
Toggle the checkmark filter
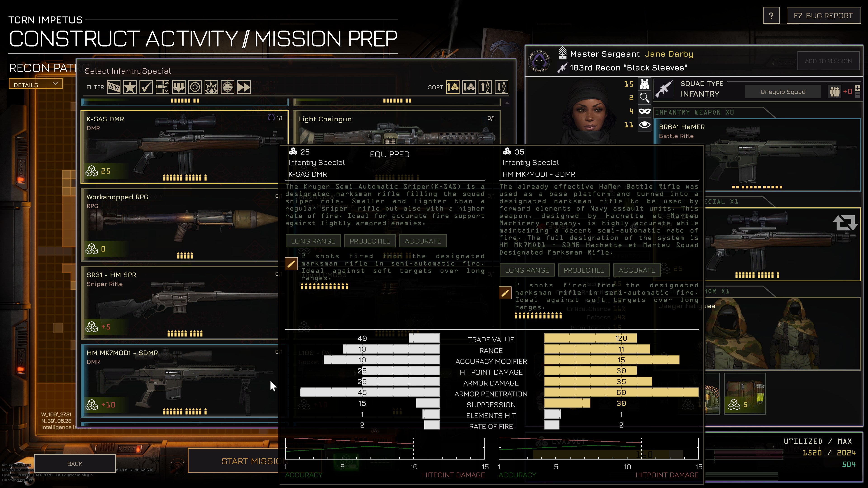[x=146, y=87]
